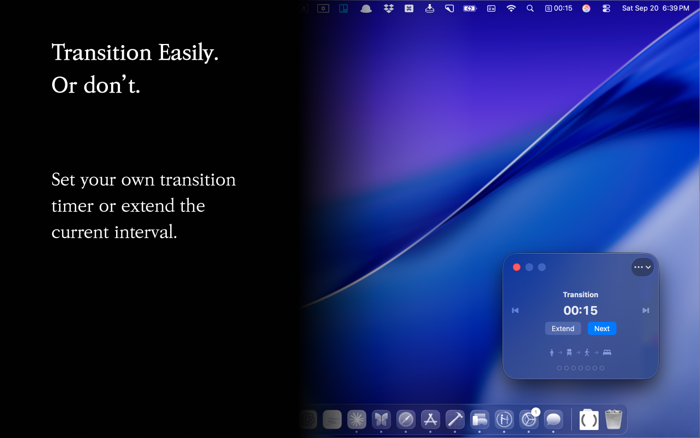Select the walking person posture icon

click(587, 352)
